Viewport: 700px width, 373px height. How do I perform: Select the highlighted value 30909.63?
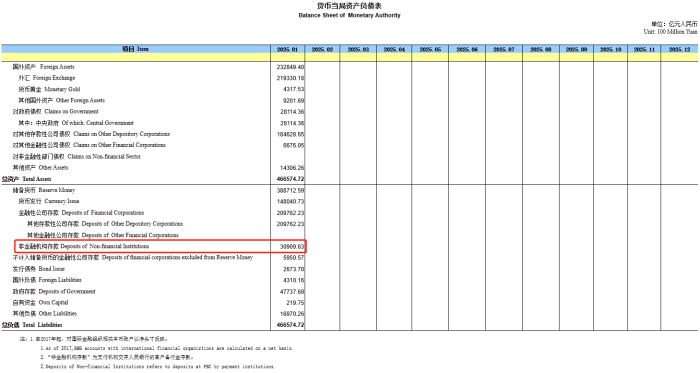tap(292, 246)
